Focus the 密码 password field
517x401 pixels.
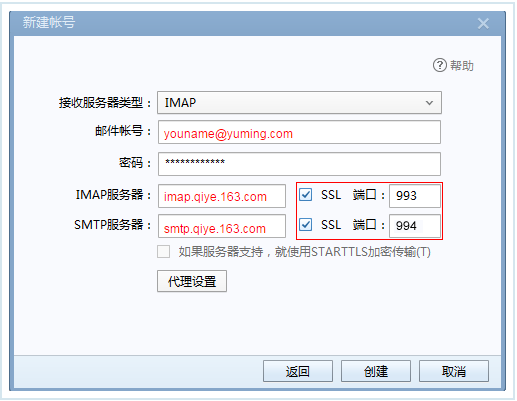pos(299,164)
